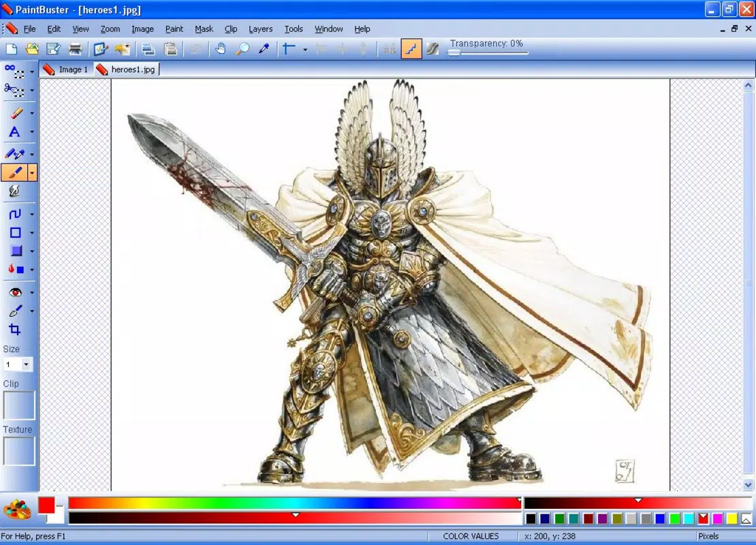Expand the Eraser tool dropdown arrow
This screenshot has height=545, width=756.
coord(32,113)
